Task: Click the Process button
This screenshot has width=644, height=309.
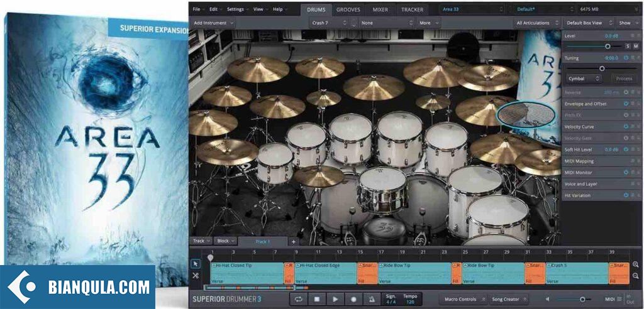Action: [623, 79]
